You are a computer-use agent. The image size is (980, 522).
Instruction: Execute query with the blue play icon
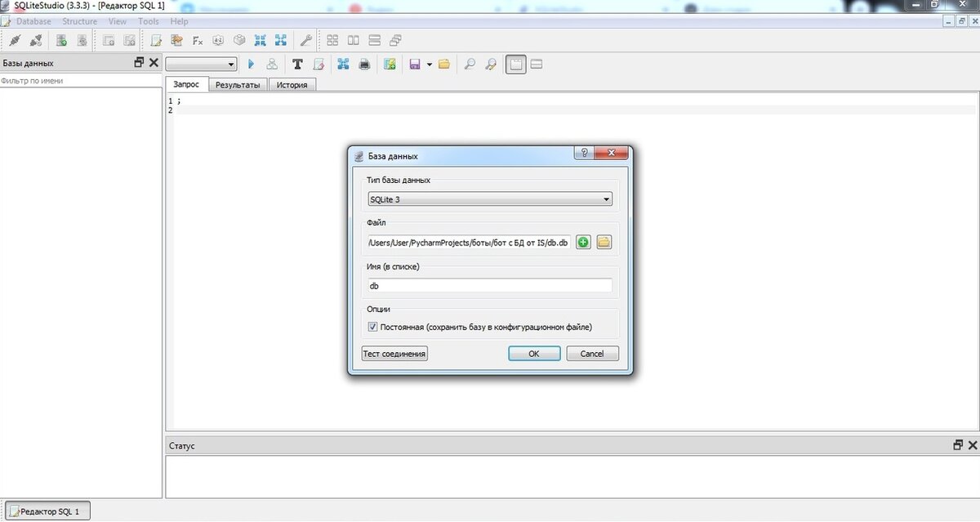251,64
